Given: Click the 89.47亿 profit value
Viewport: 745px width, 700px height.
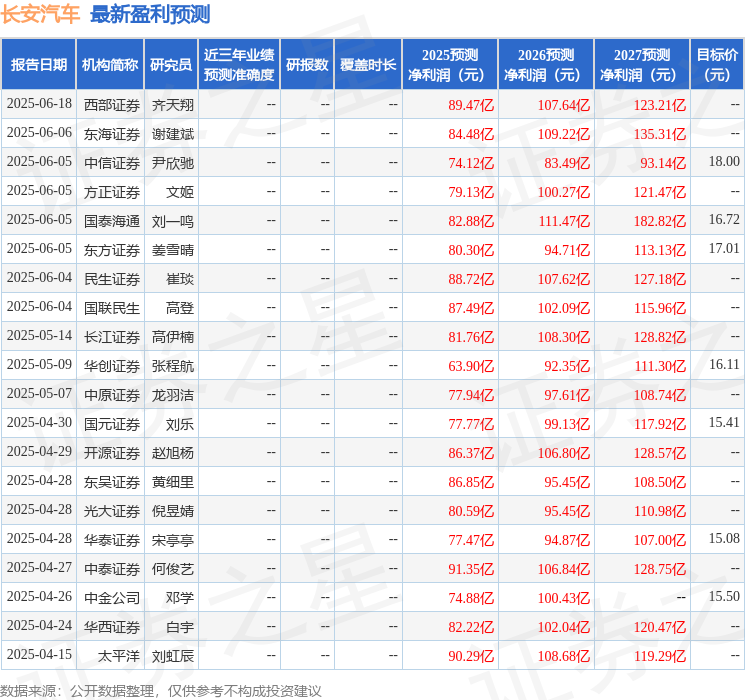Looking at the screenshot, I should tap(471, 105).
